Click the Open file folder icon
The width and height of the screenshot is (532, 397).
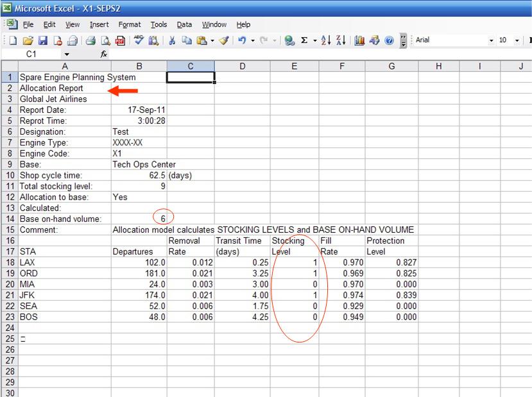28,40
